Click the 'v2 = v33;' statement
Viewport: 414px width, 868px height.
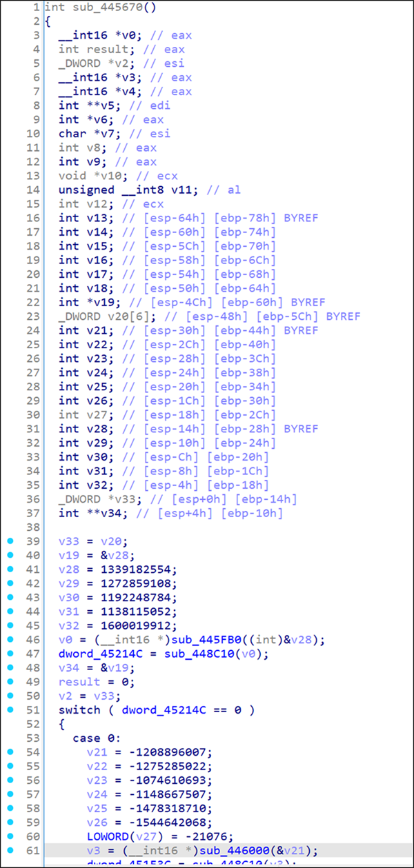(90, 696)
